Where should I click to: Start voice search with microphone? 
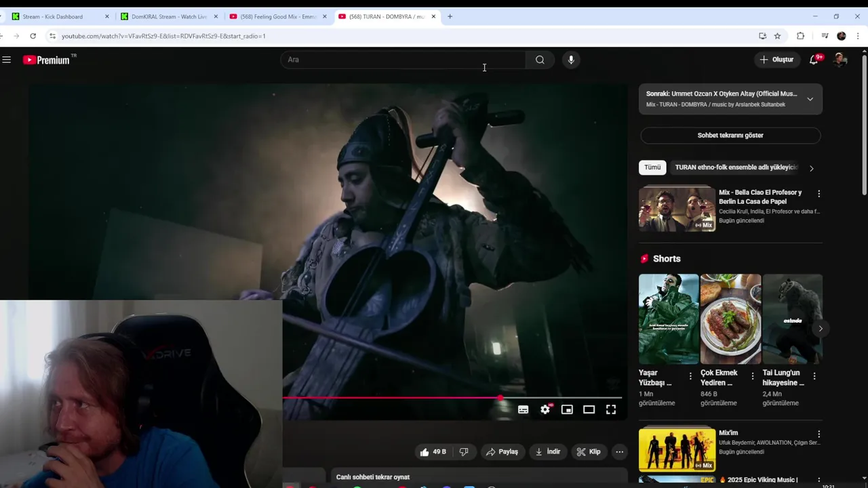(x=571, y=60)
